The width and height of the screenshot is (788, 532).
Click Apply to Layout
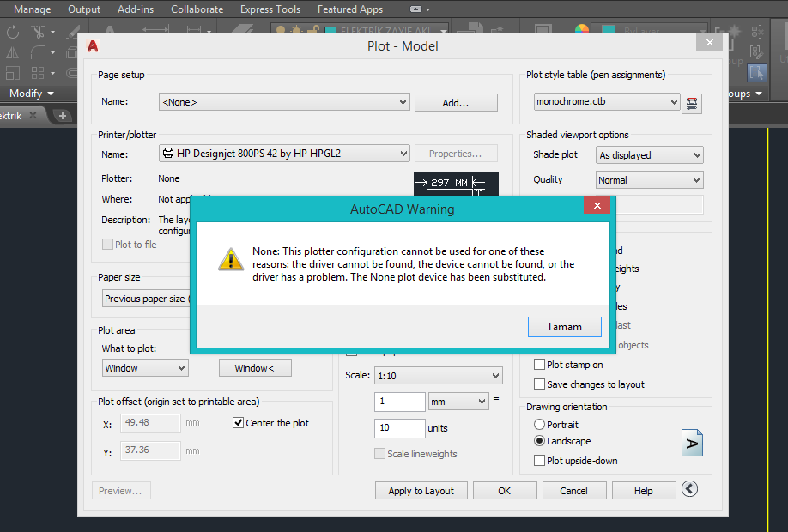click(x=421, y=490)
